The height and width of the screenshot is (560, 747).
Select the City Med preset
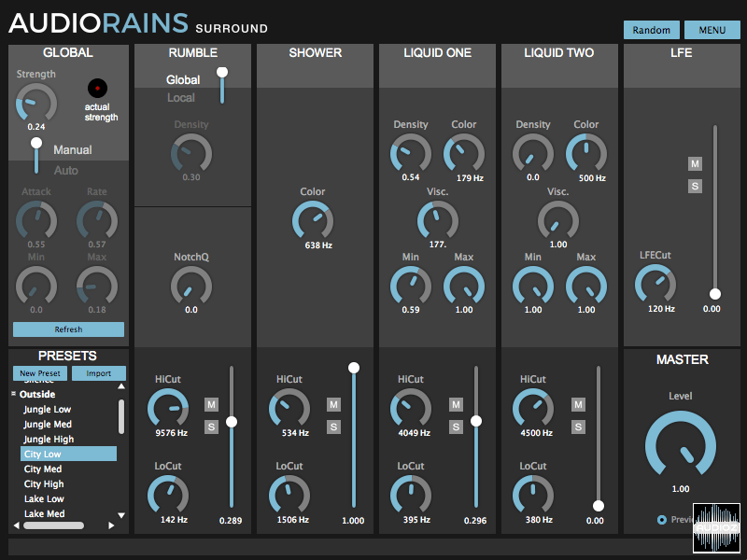coord(43,469)
